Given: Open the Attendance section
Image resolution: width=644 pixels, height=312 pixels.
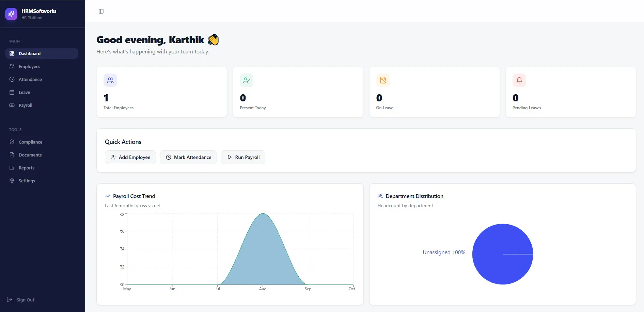Looking at the screenshot, I should click(x=42, y=79).
